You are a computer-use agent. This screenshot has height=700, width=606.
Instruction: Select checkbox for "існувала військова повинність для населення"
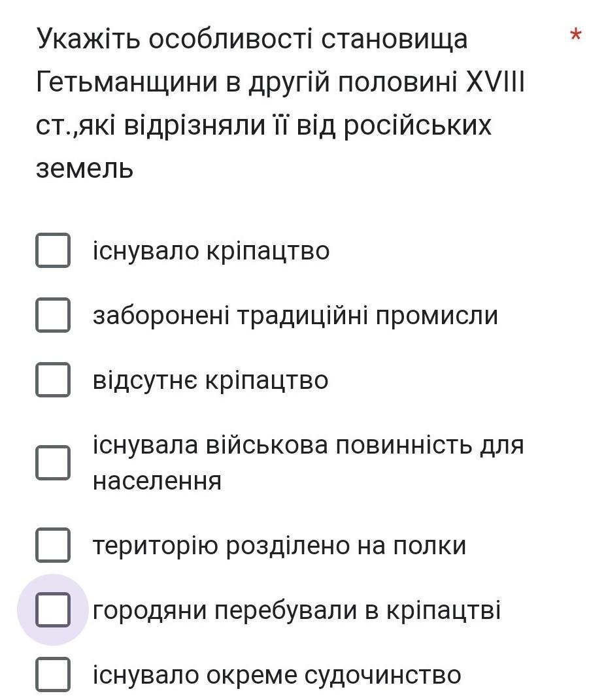click(52, 462)
